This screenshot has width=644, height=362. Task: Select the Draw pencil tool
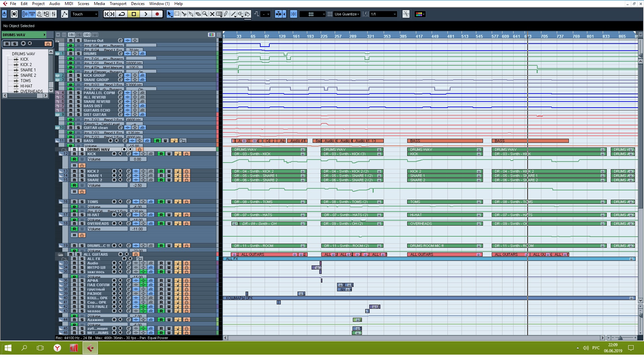pos(226,14)
